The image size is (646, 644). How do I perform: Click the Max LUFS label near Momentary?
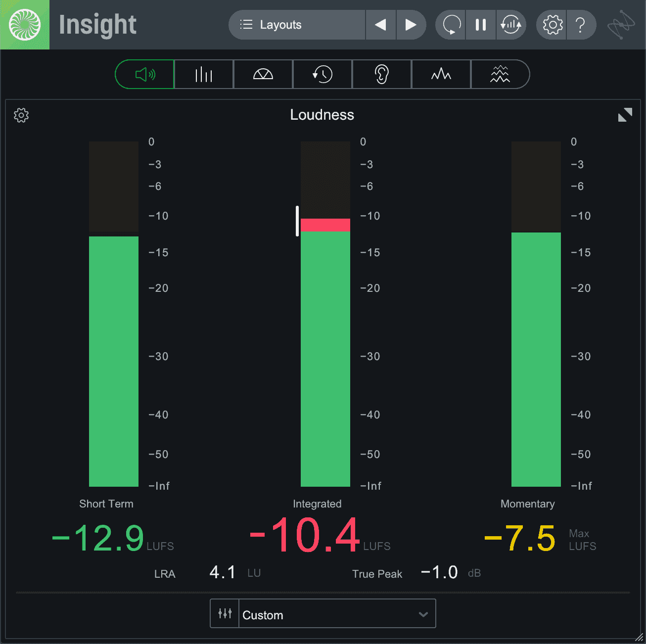coord(583,540)
